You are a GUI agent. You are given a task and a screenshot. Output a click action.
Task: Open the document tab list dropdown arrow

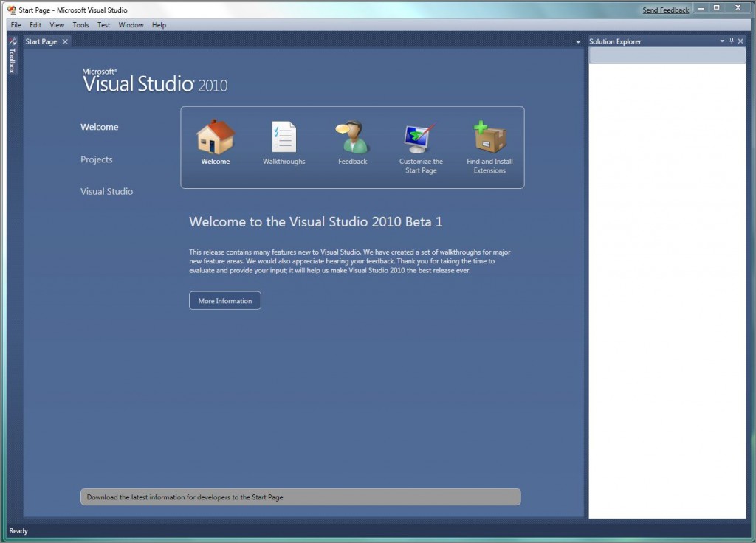(x=578, y=42)
